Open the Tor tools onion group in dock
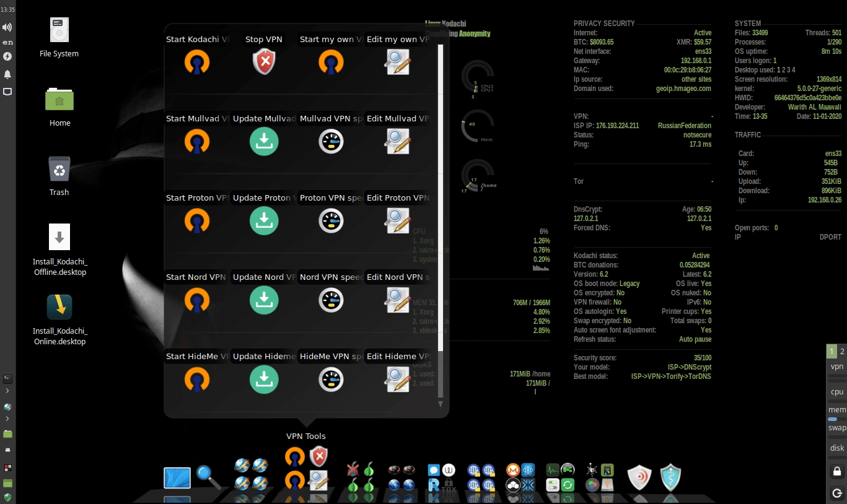 [x=361, y=477]
